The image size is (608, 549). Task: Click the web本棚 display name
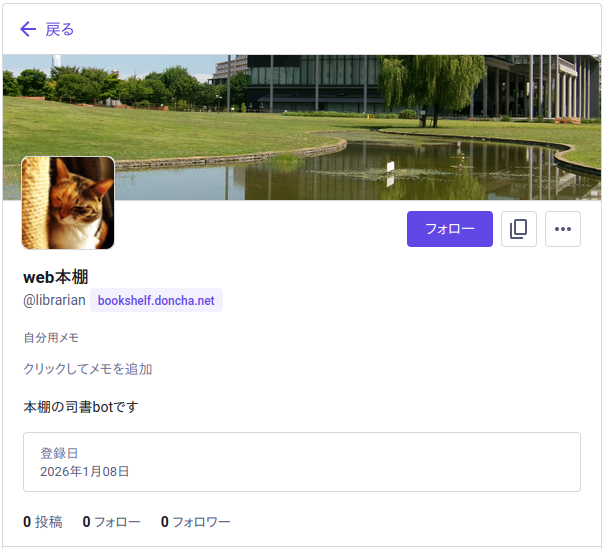56,277
